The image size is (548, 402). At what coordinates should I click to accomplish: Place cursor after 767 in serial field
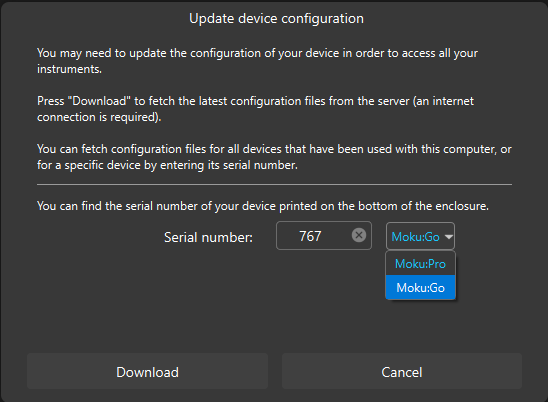323,236
